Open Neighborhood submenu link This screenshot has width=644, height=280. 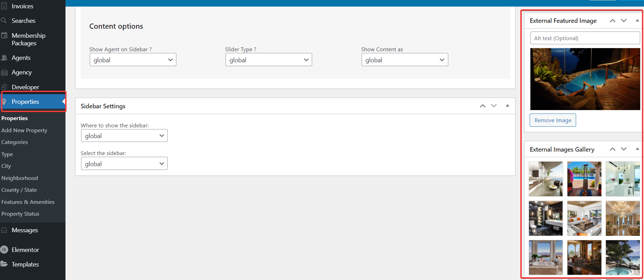tap(20, 178)
